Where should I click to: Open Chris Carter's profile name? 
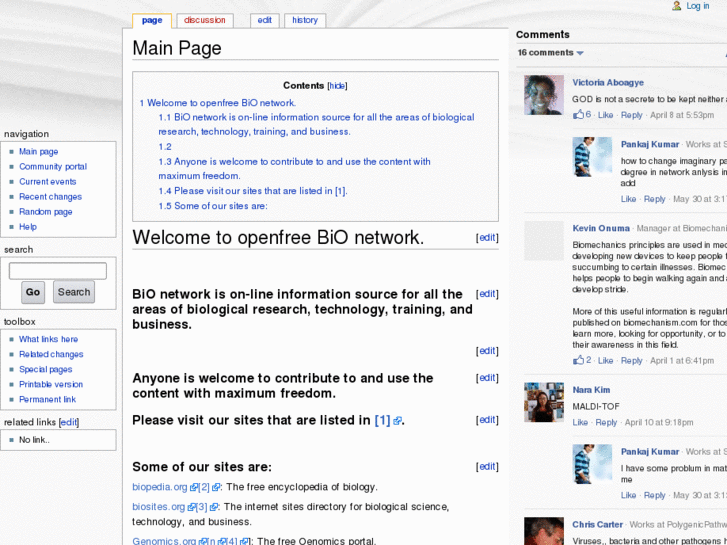(597, 525)
